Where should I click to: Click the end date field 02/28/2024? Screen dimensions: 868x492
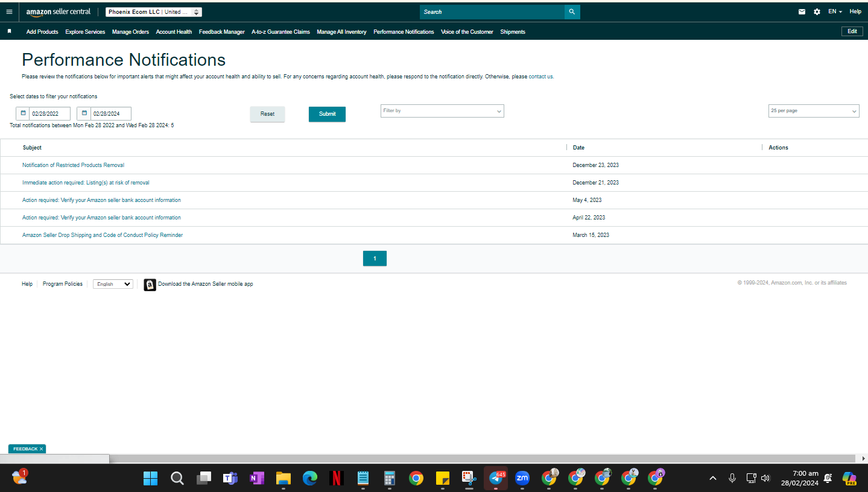pos(111,113)
